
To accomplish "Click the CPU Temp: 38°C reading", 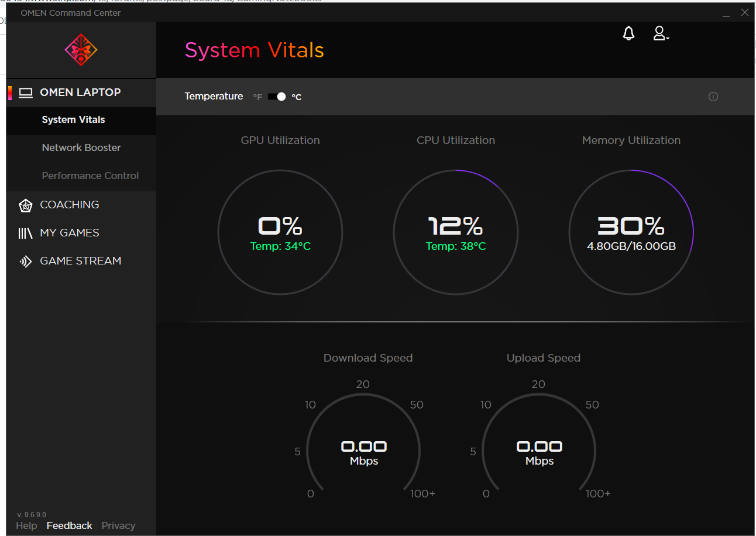I will coord(456,246).
